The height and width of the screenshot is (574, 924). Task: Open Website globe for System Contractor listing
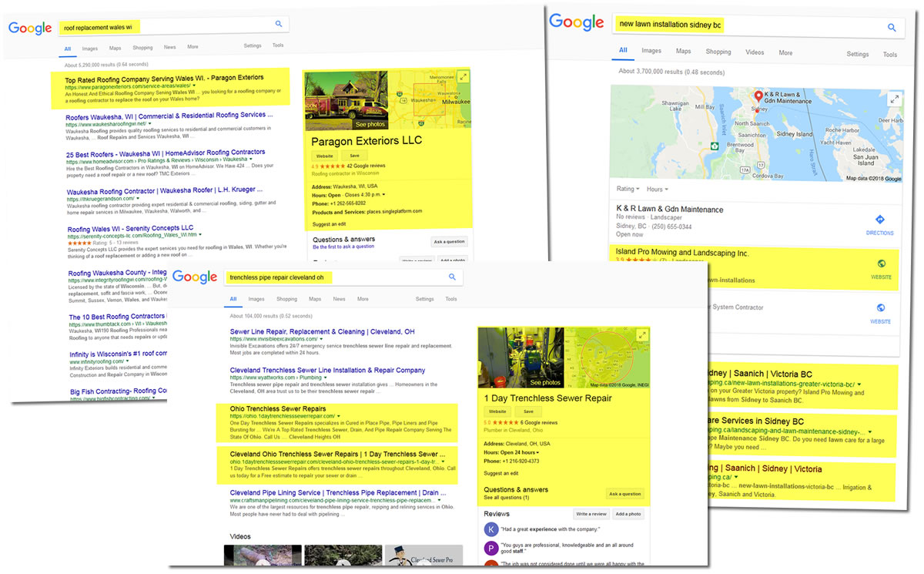pos(881,308)
